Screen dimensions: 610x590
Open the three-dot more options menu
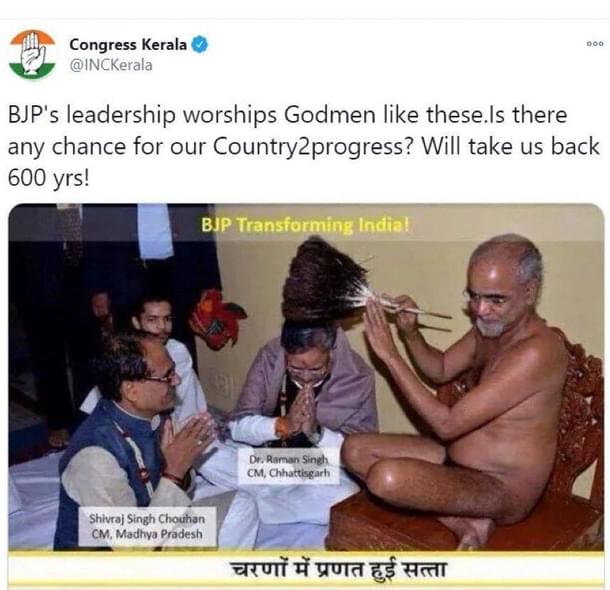point(595,44)
